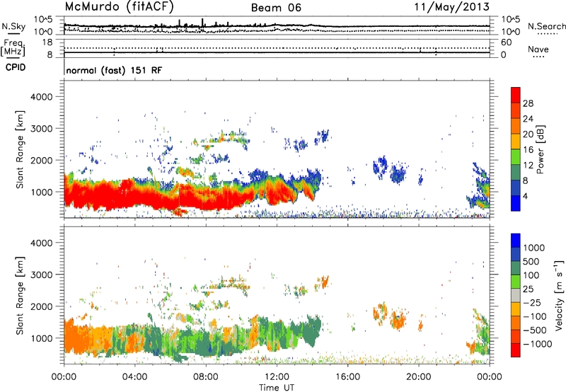Click the '1000' Velocity colorbar tick label

pyautogui.click(x=533, y=248)
